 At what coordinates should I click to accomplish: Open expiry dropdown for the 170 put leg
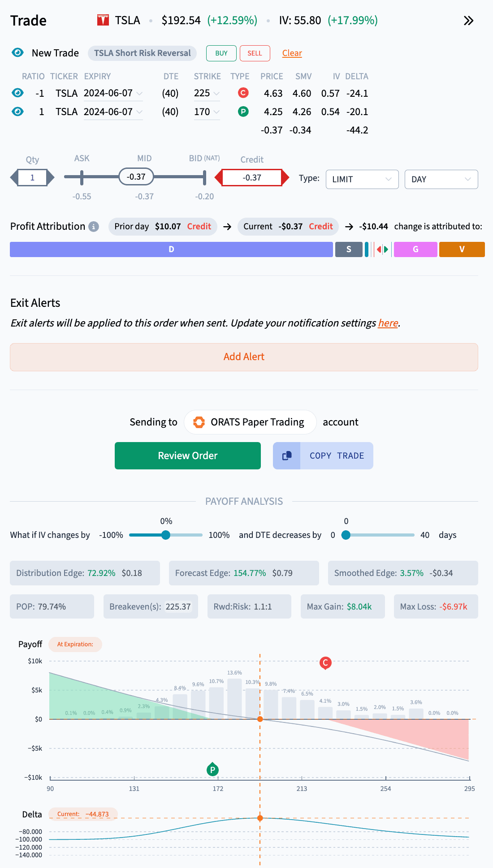[x=113, y=112]
